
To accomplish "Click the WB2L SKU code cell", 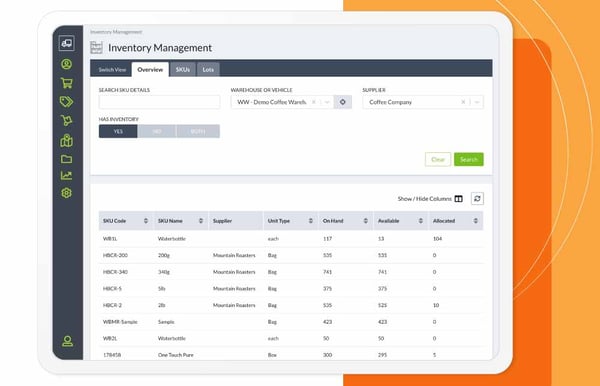I will (110, 339).
